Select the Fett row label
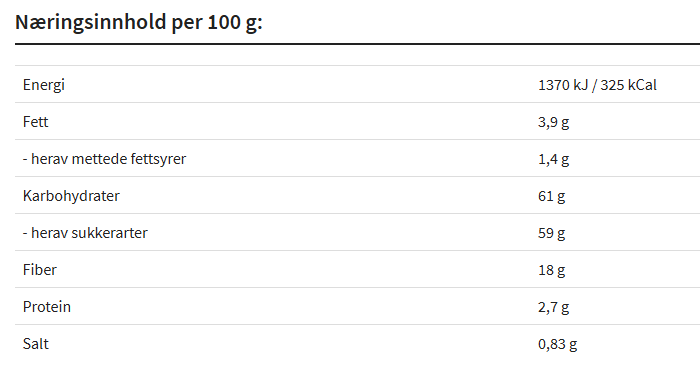This screenshot has width=700, height=371. (x=35, y=121)
